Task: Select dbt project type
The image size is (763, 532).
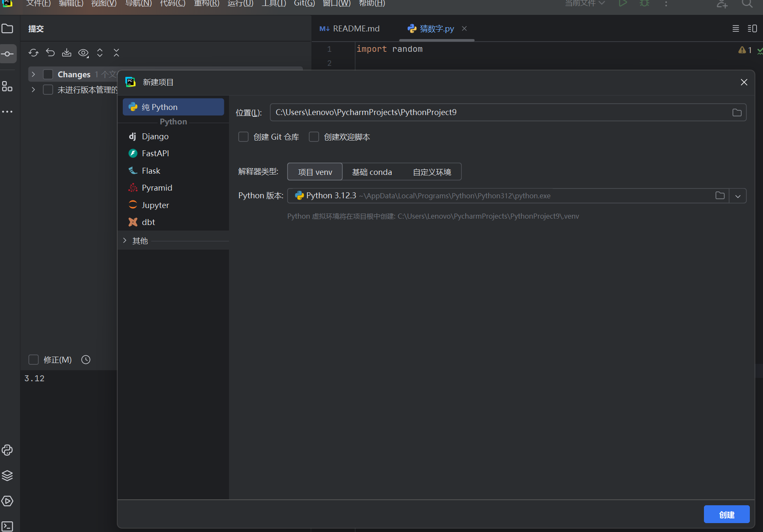Action: (x=173, y=222)
